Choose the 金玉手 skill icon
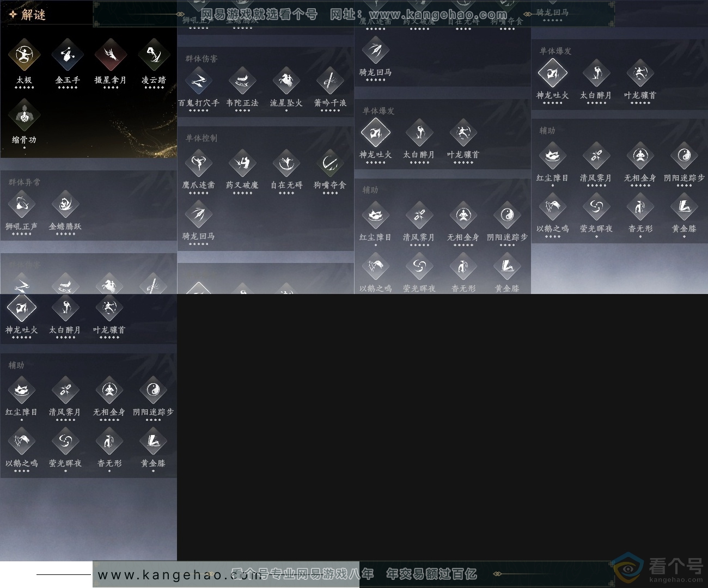Image resolution: width=708 pixels, height=588 pixels. point(68,55)
